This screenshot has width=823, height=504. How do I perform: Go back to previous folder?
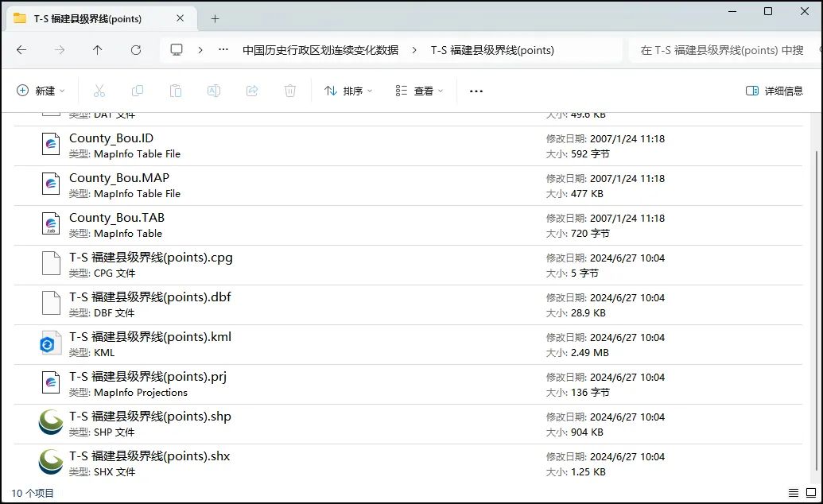pos(21,50)
